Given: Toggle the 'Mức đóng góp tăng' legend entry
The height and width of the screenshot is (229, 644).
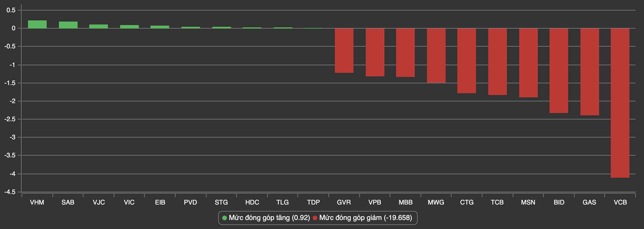Looking at the screenshot, I should coord(266,218).
